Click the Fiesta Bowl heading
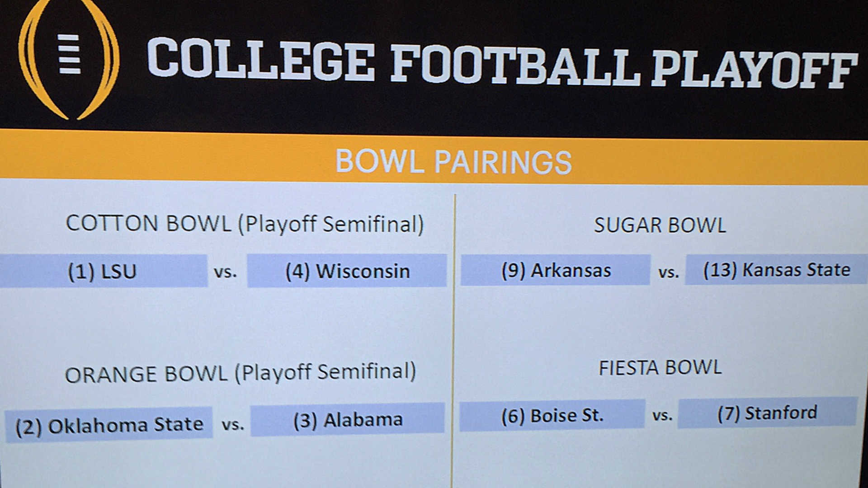The height and width of the screenshot is (488, 868). tap(660, 368)
